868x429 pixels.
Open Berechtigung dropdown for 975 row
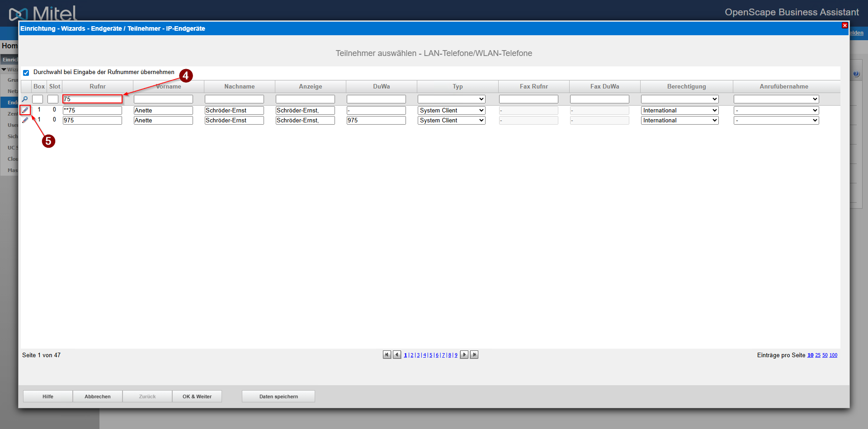tap(679, 120)
